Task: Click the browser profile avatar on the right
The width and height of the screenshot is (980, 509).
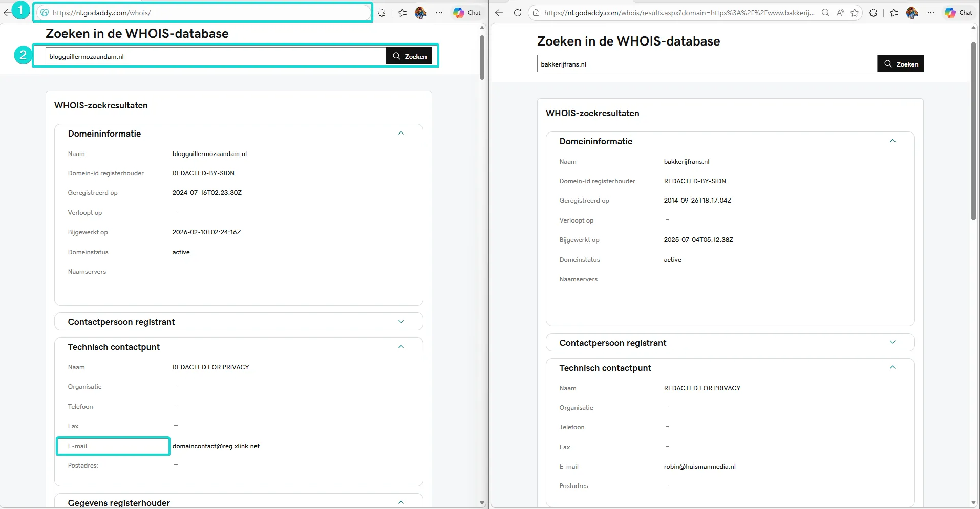Action: coord(911,12)
